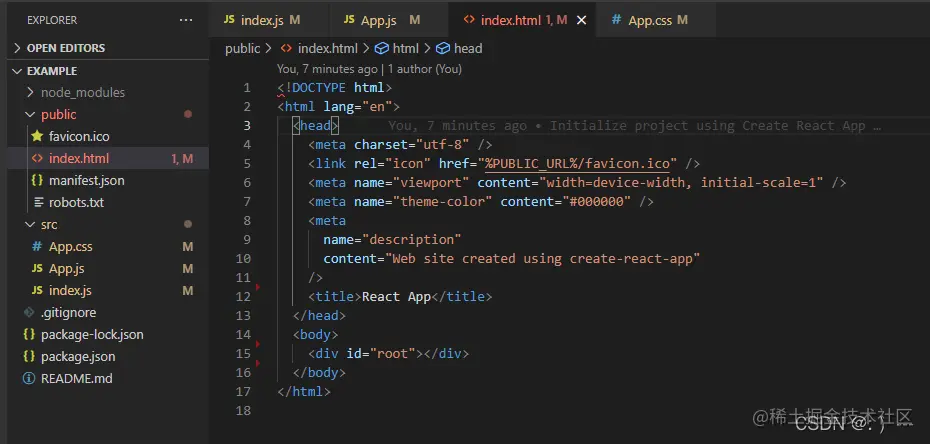Click line number 18 in the gutter
The image size is (930, 444).
coord(243,410)
